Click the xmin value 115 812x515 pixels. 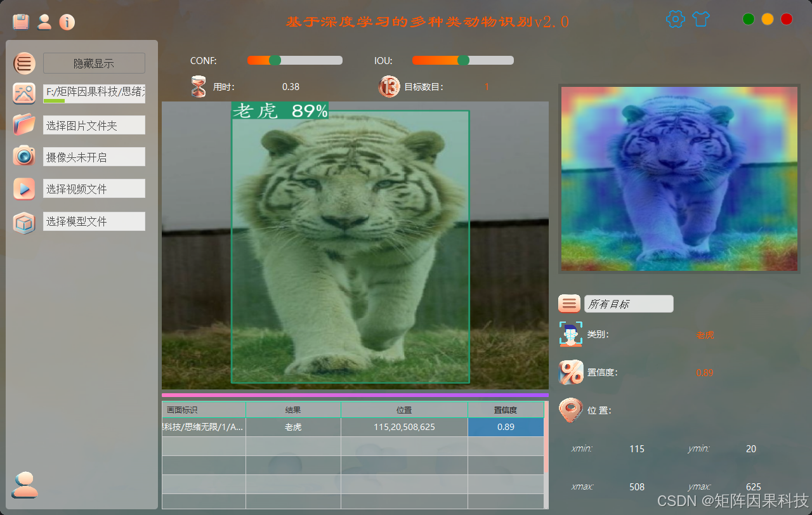click(637, 448)
